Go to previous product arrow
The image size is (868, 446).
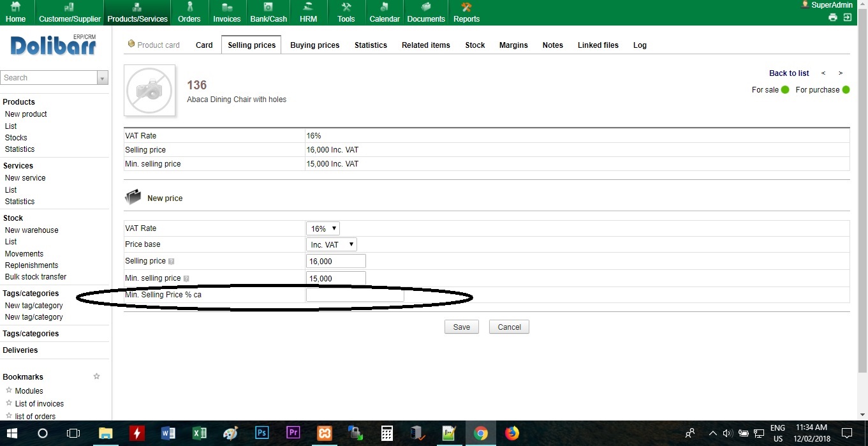[x=823, y=73]
